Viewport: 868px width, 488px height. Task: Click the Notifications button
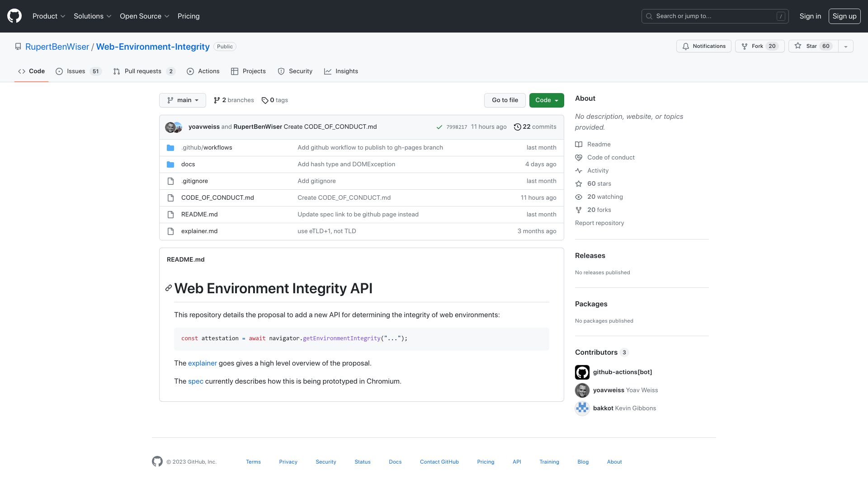[704, 46]
